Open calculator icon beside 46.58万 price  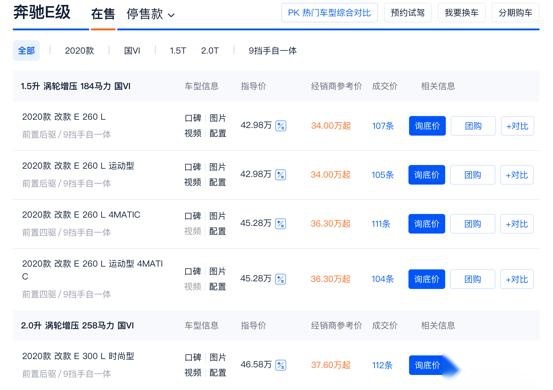tap(281, 365)
